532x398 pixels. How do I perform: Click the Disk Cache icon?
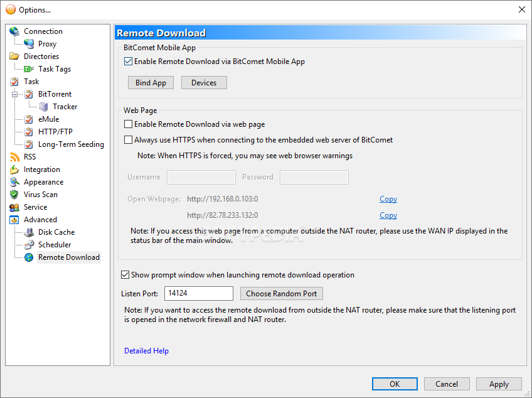coord(29,232)
